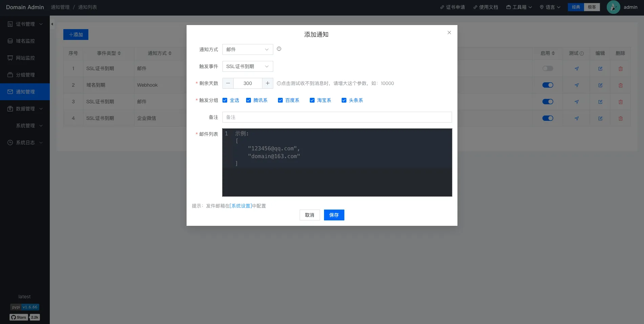Uncheck the 淘宝系 group checkbox
The width and height of the screenshot is (644, 324).
312,100
